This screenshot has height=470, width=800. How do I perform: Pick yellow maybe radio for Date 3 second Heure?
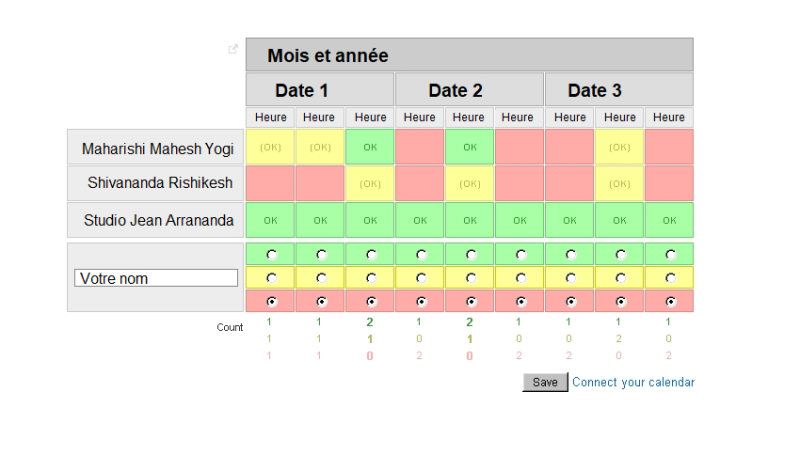(x=621, y=278)
